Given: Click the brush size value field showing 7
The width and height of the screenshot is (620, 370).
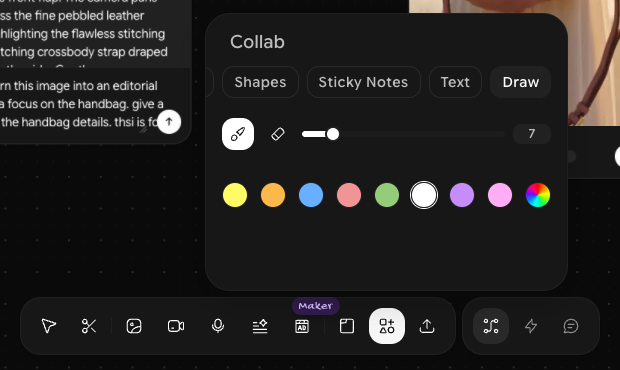Looking at the screenshot, I should click(x=531, y=134).
